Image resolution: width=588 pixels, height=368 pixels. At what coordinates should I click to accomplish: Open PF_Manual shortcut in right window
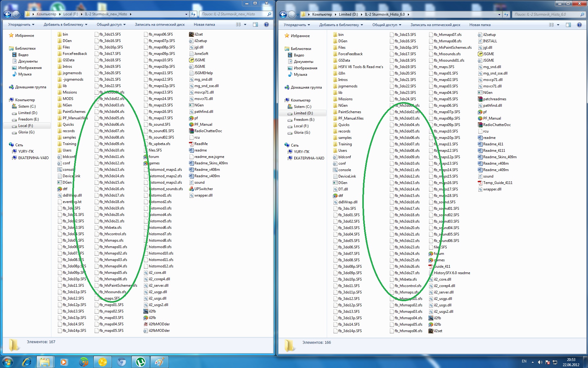pos(492,118)
